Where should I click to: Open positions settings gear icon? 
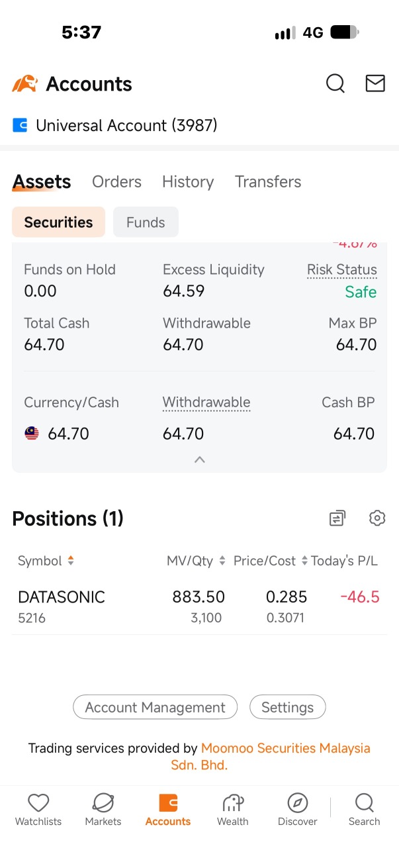[377, 518]
